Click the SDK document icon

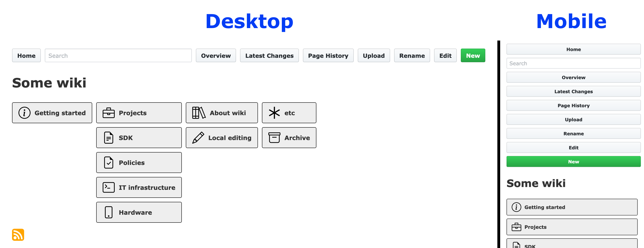point(108,137)
